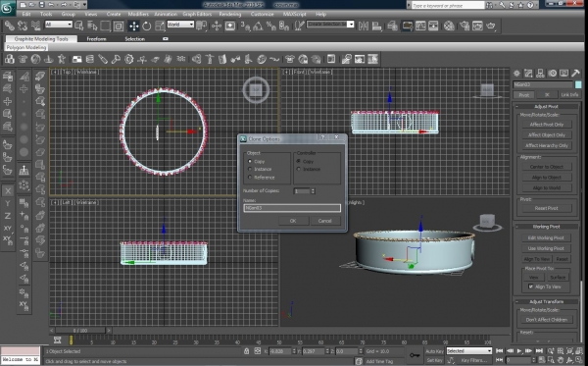The height and width of the screenshot is (366, 588).
Task: Restrict to X axis button
Action: (x=8, y=190)
